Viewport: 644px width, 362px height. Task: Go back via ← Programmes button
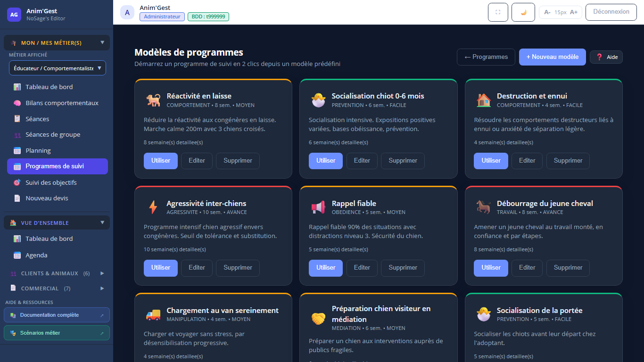tap(486, 57)
